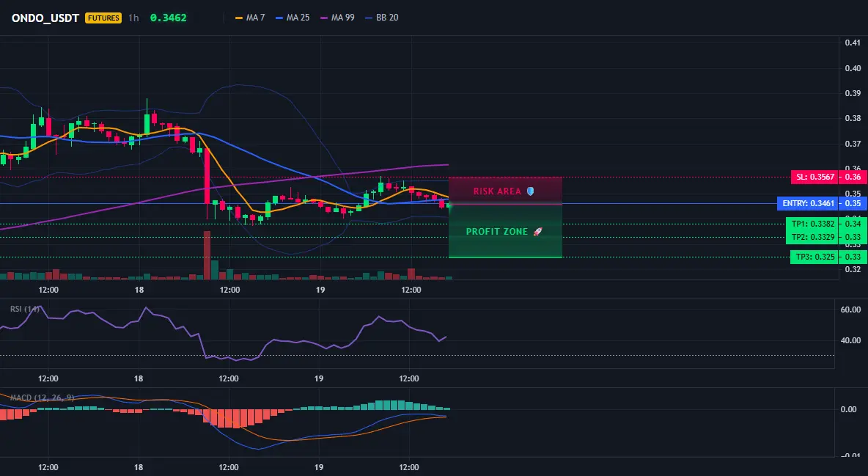
Task: Click the MACD (12, 26, 9) label
Action: coord(42,398)
